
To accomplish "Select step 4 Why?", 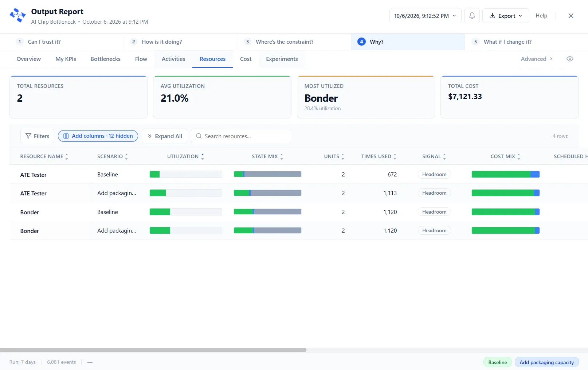I will point(408,42).
